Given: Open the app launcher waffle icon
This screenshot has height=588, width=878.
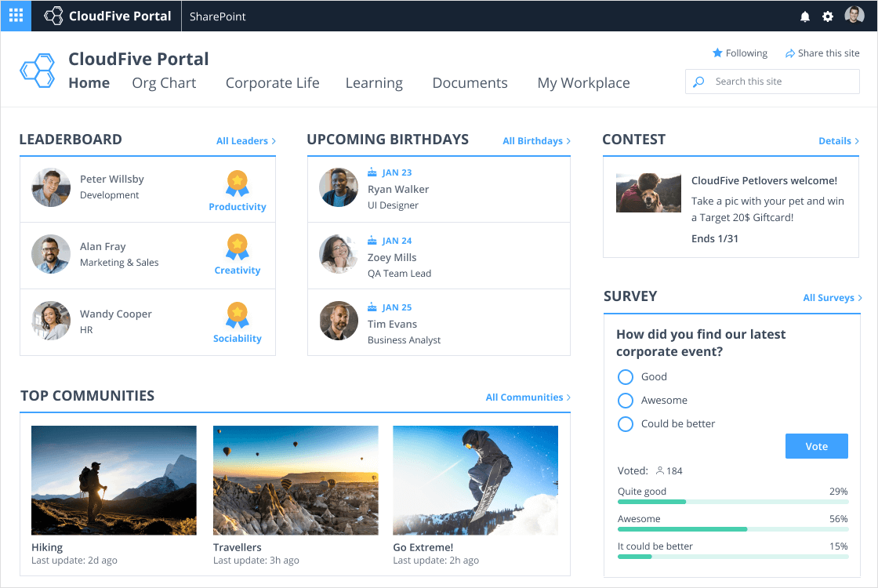Looking at the screenshot, I should [16, 16].
